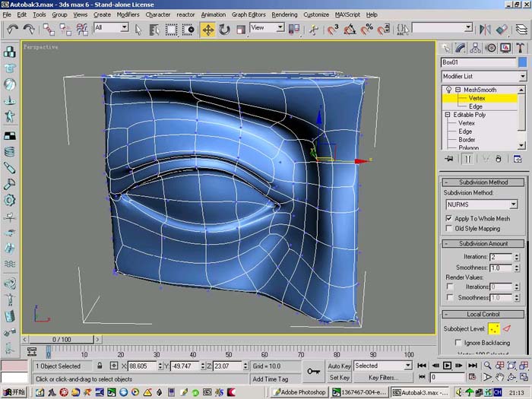Image resolution: width=532 pixels, height=399 pixels.
Task: Click the Redo arrow in the main toolbar
Action: (x=29, y=29)
